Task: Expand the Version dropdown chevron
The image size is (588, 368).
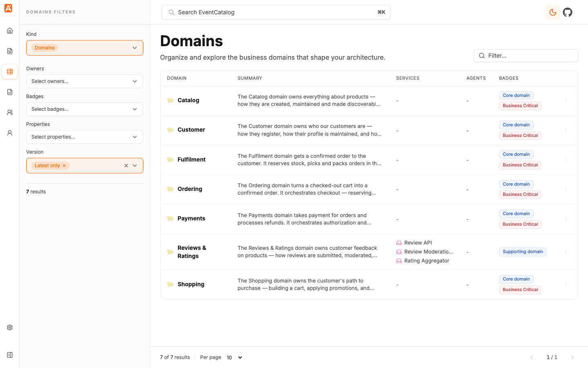Action: point(135,166)
